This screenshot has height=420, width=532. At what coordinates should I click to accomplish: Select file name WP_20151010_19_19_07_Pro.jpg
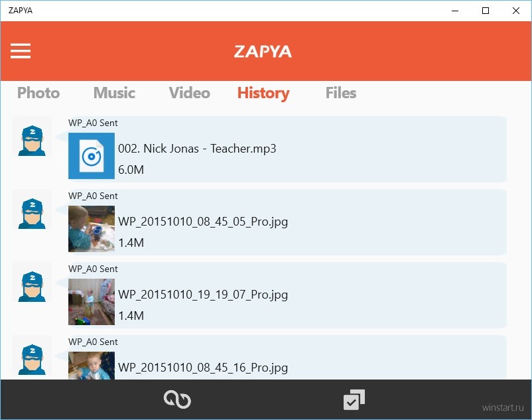coord(203,295)
